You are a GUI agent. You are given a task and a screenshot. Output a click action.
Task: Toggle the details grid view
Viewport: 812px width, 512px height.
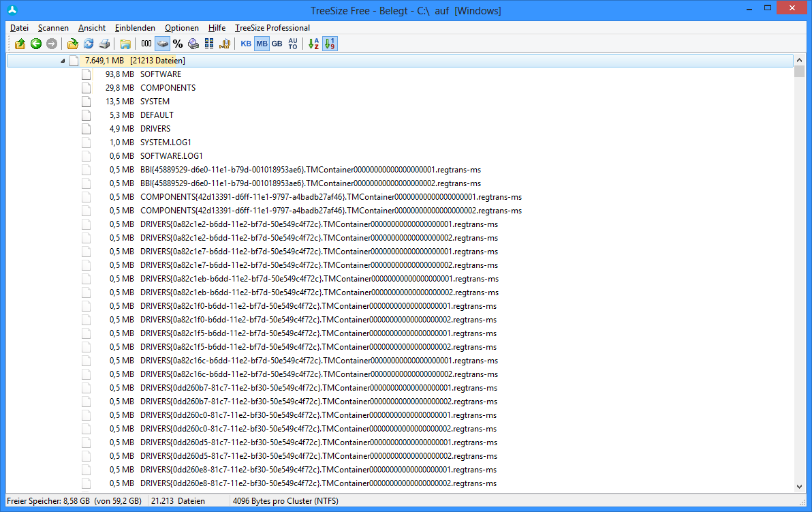tap(209, 44)
